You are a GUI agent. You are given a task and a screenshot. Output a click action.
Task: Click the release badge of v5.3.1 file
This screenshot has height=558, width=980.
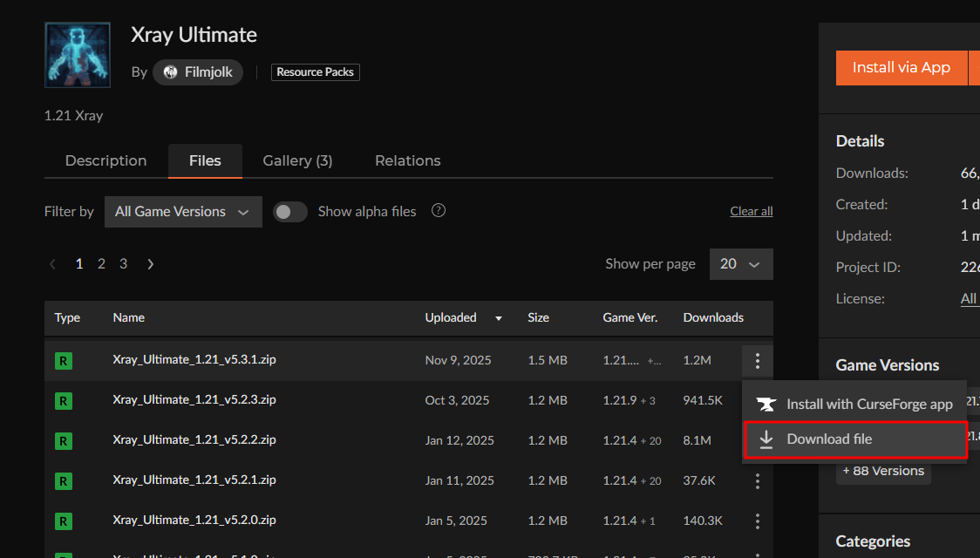[63, 361]
